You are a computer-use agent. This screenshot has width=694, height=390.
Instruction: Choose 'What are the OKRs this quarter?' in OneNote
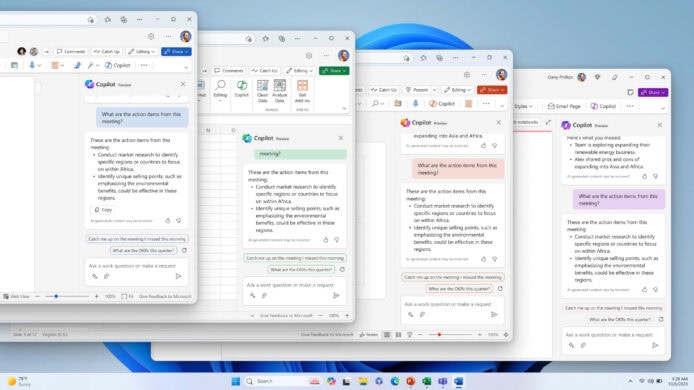tap(620, 319)
